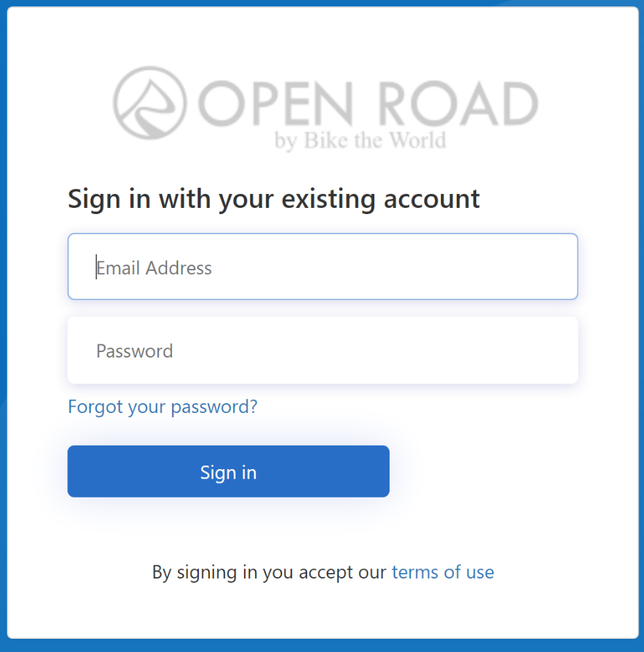Click the 'Sign in' label on the button
This screenshot has height=652, width=644.
point(228,473)
